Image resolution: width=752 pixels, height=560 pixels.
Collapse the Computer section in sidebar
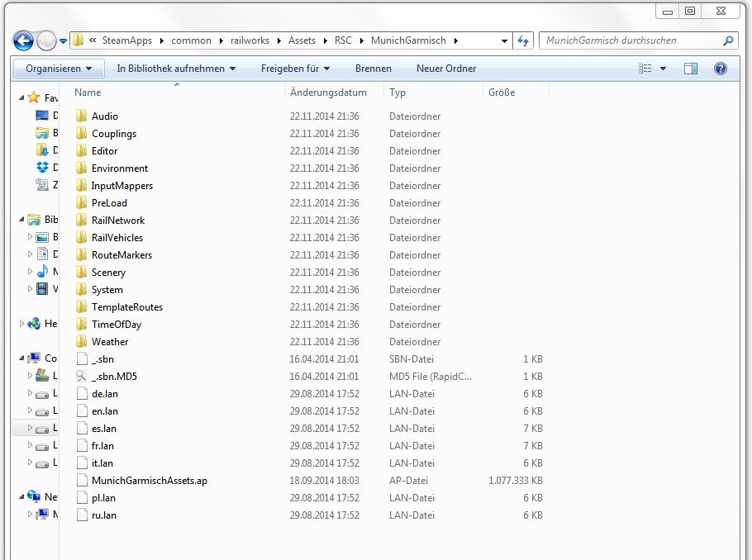(21, 358)
